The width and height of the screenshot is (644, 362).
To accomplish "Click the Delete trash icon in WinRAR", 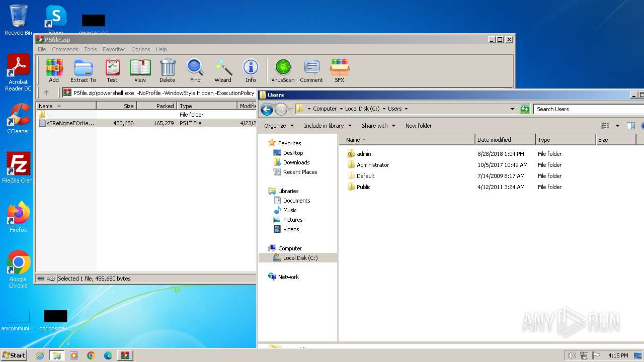I will coord(168,70).
